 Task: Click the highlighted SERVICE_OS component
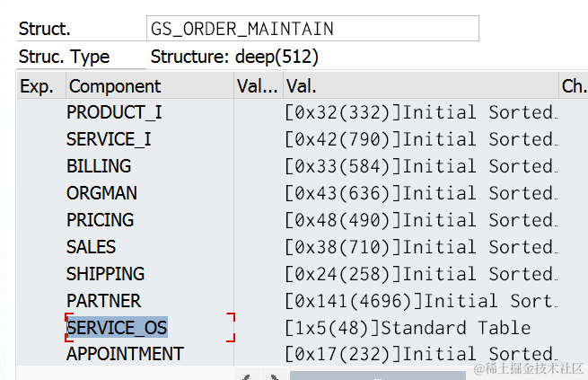[117, 328]
